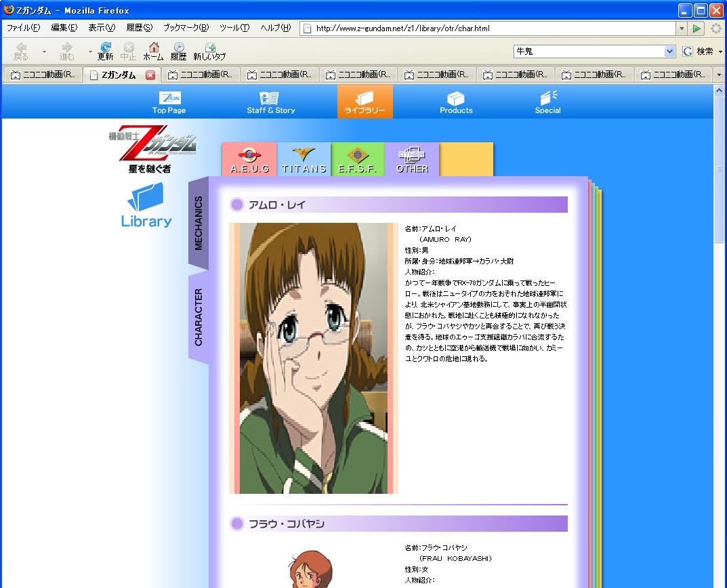Select the E.F.S.F. faction tab
The width and height of the screenshot is (727, 588).
point(358,159)
